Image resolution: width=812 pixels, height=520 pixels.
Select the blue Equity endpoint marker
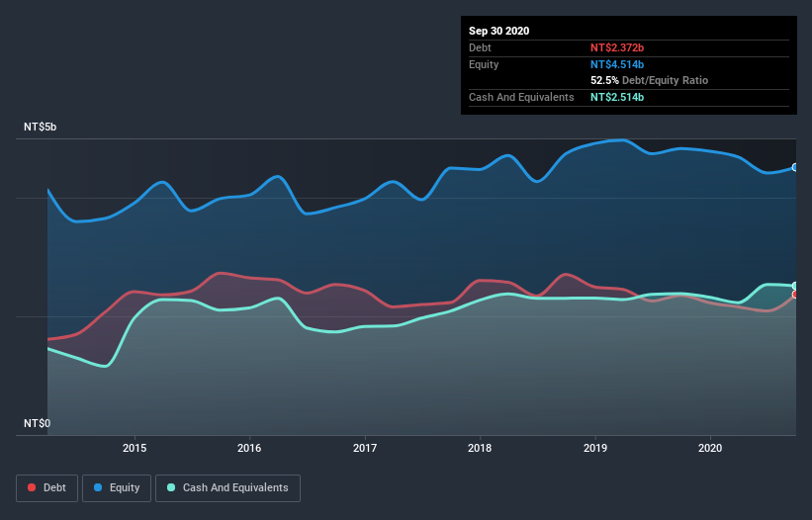pyautogui.click(x=795, y=168)
